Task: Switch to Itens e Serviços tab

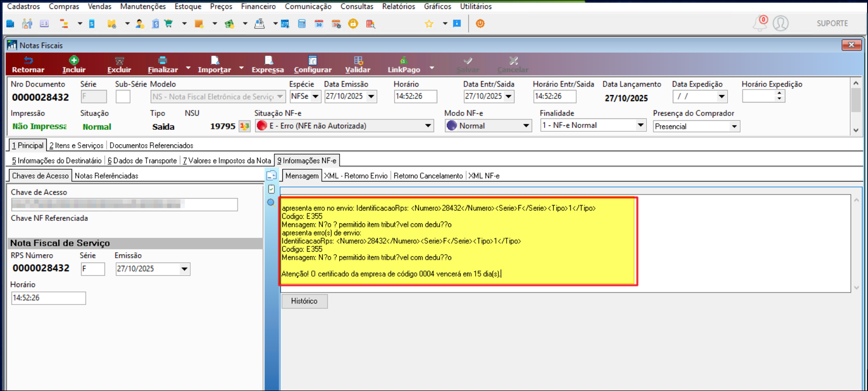Action: 76,145
